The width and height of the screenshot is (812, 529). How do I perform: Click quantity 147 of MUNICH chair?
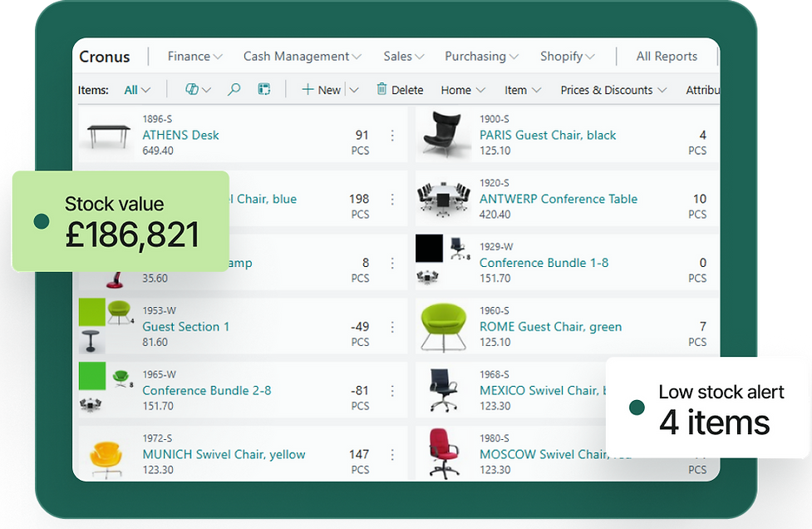(359, 454)
